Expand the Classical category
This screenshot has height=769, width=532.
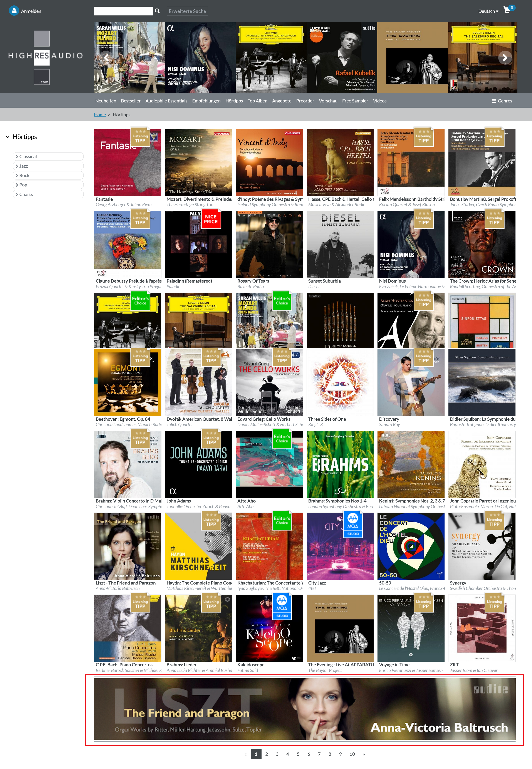(x=48, y=157)
